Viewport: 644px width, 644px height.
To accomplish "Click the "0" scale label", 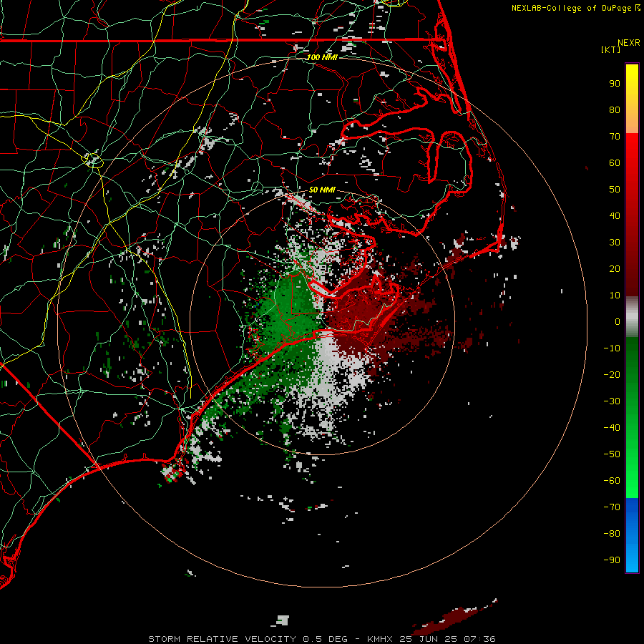I will click(618, 321).
